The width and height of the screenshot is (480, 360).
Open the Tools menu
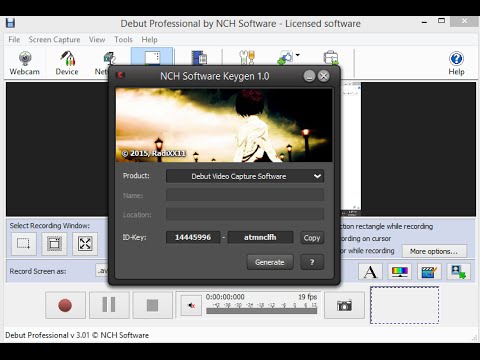[x=123, y=40]
